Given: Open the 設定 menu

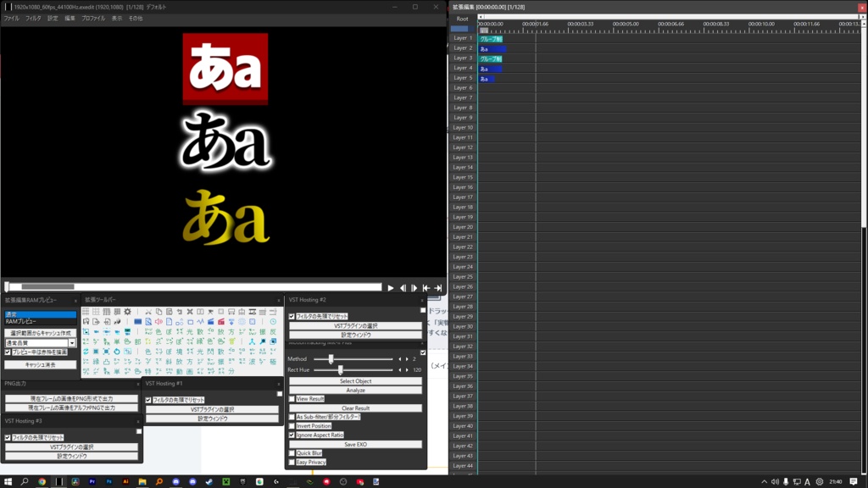Looking at the screenshot, I should [53, 19].
